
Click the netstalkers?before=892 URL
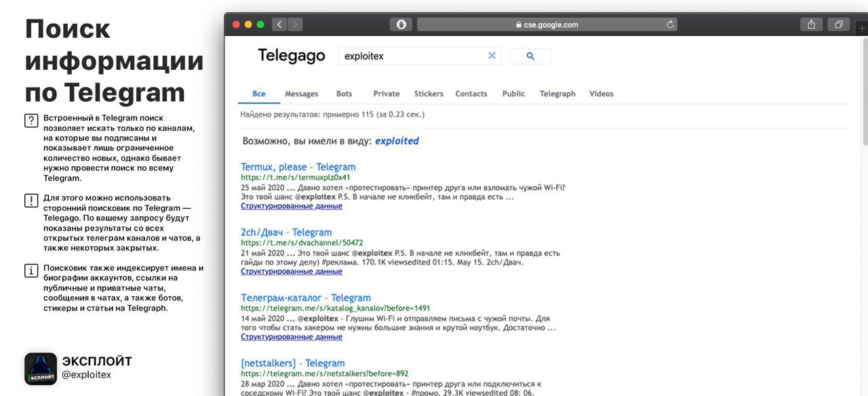[325, 374]
